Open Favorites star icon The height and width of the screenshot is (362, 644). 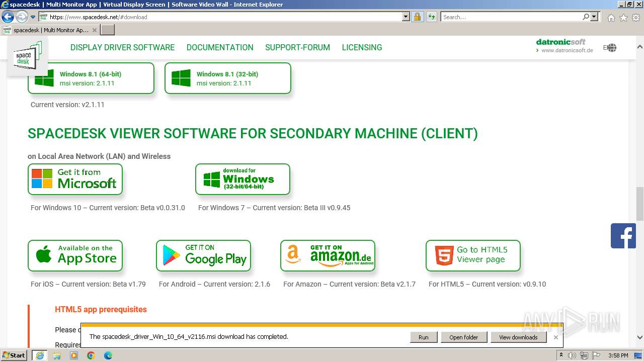(623, 18)
